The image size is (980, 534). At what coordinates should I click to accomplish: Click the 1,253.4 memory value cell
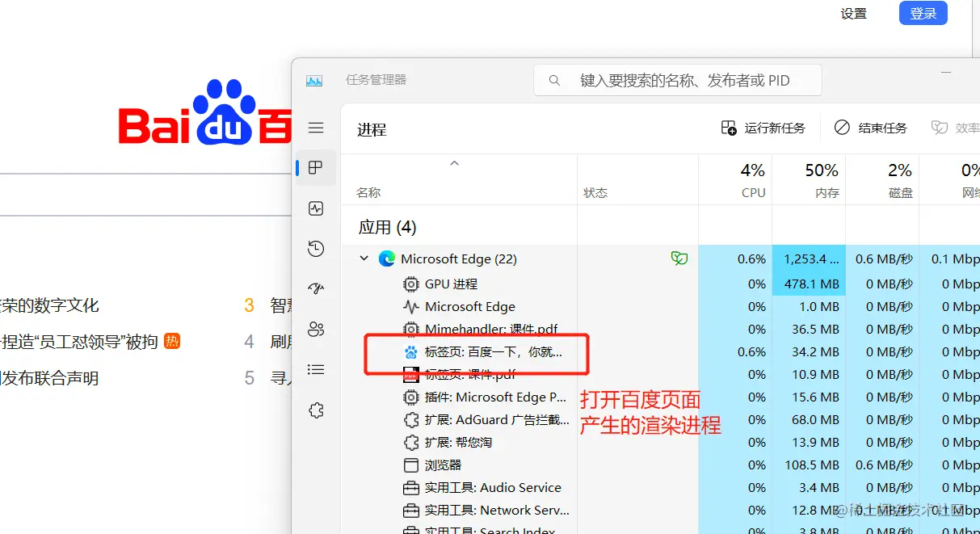(809, 259)
